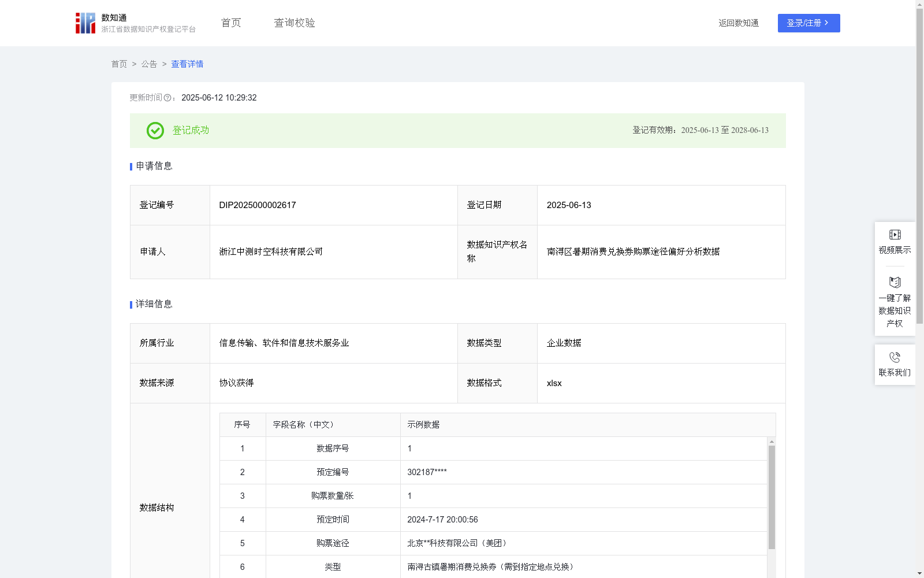Viewport: 924px width, 578px height.
Task: Select registration number DIP2025000002617
Action: [258, 205]
